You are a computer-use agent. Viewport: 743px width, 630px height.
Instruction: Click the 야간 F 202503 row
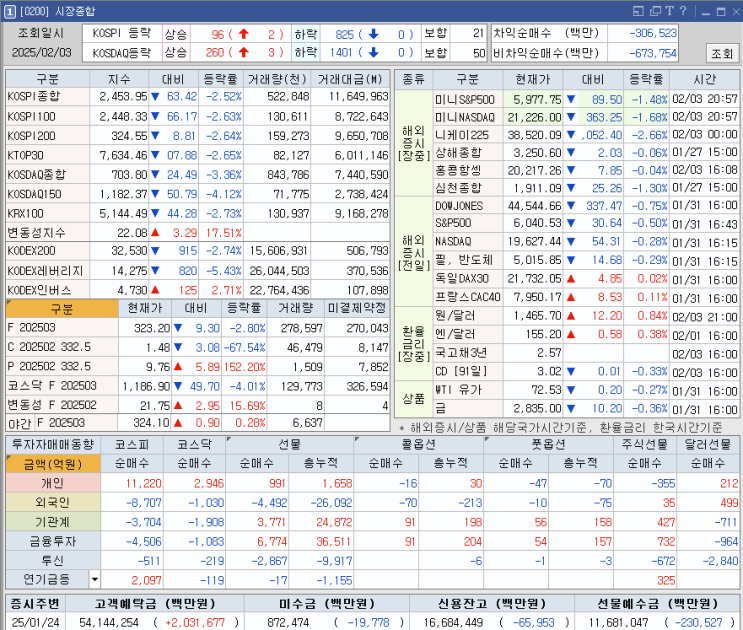click(198, 423)
